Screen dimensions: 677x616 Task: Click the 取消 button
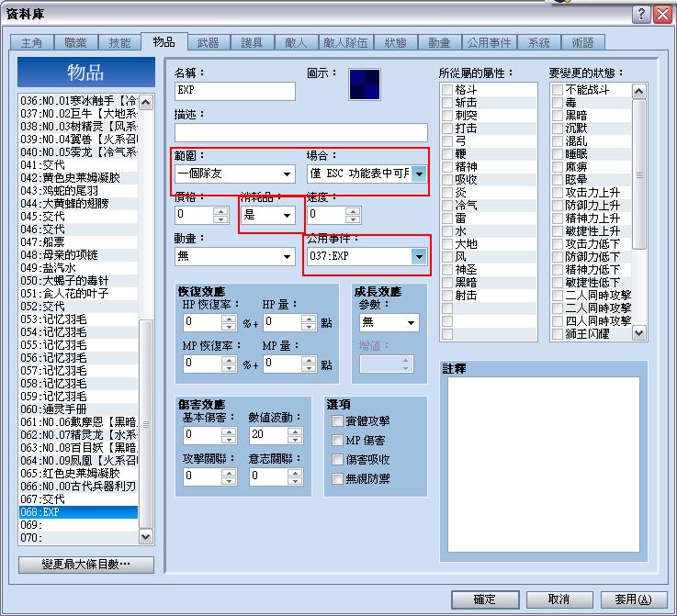pos(560,599)
